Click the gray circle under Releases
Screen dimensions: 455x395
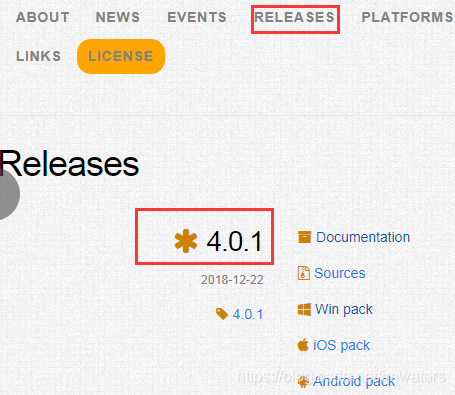(9, 195)
